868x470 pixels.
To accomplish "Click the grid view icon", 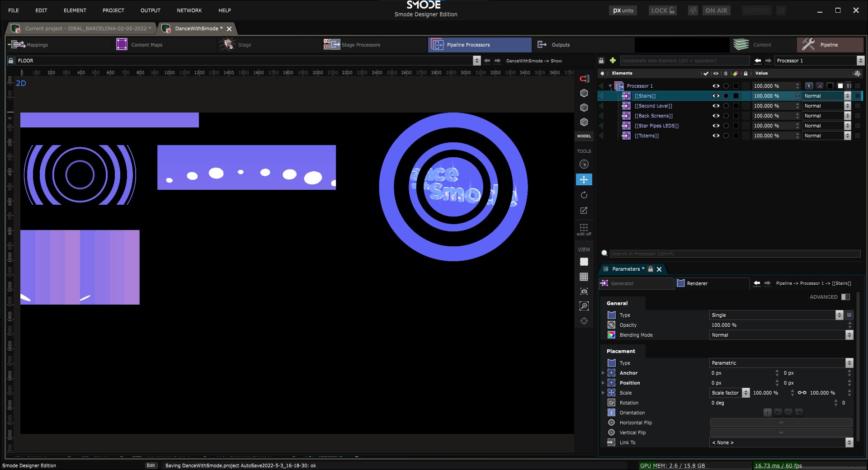I will pos(584,277).
